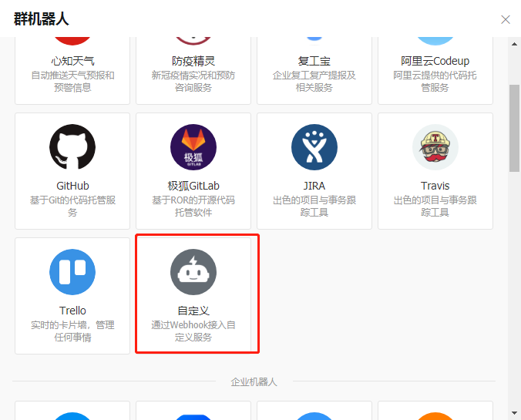Open the GitHub robot title label
Image resolution: width=521 pixels, height=420 pixels.
coord(72,186)
